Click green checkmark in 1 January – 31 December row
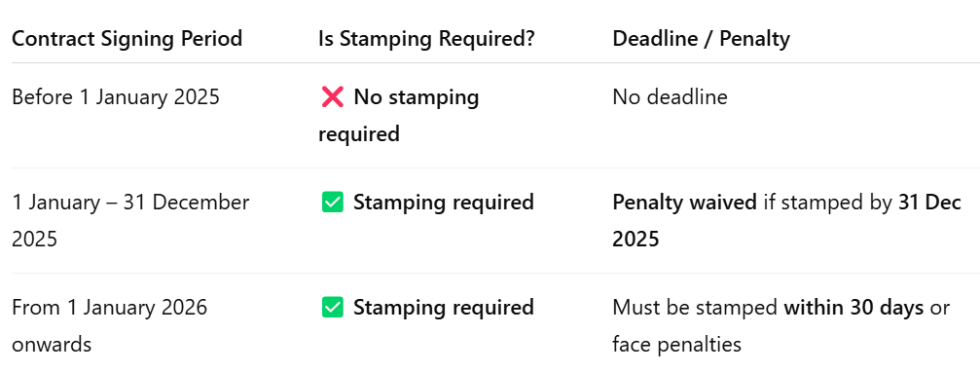Screen dimensions: 980x372 332,203
